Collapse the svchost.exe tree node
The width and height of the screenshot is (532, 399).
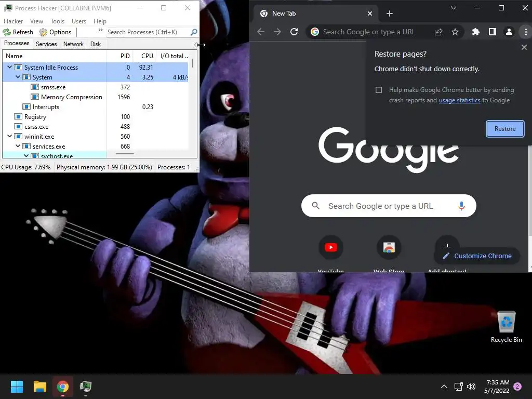coord(26,156)
